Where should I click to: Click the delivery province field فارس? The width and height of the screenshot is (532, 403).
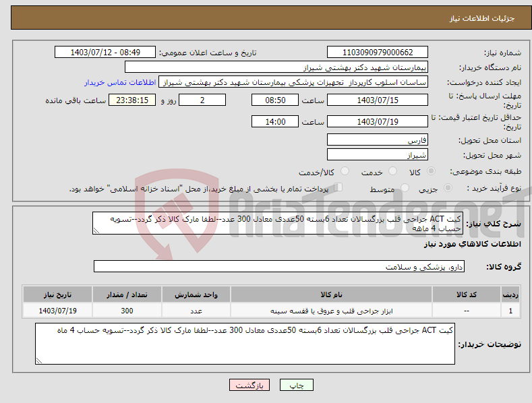[378, 139]
